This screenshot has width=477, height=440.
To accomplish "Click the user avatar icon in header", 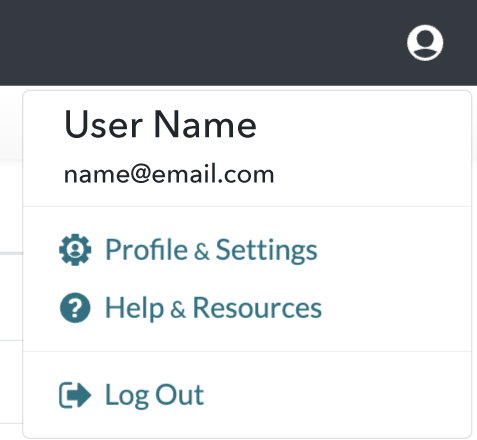I will click(x=425, y=43).
